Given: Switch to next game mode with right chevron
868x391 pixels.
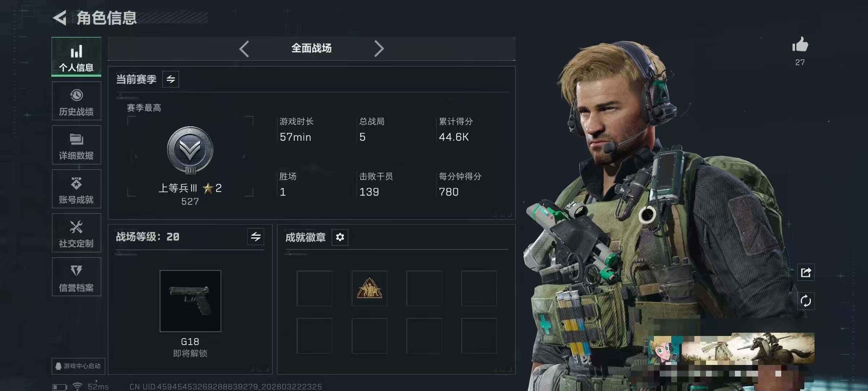Looking at the screenshot, I should click(379, 49).
